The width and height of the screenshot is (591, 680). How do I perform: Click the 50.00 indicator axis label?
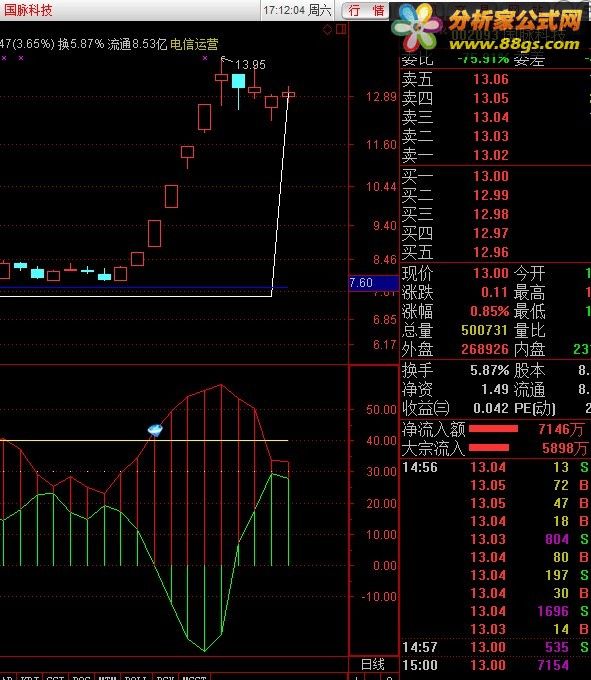pyautogui.click(x=381, y=410)
